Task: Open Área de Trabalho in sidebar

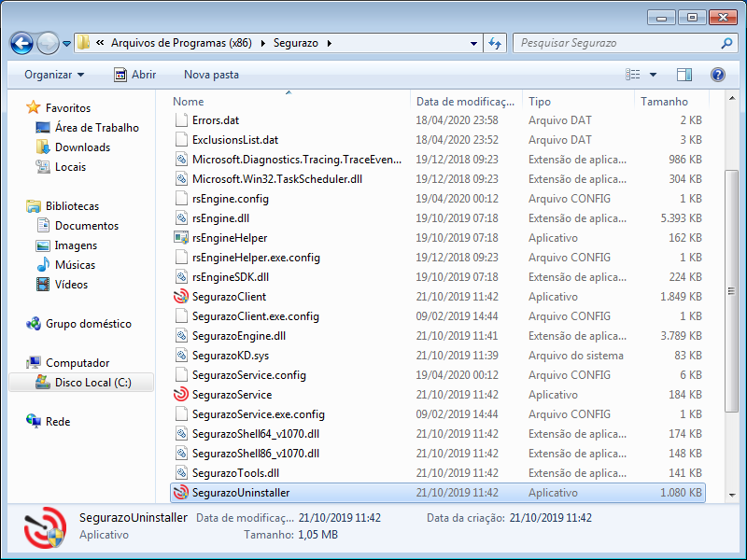Action: click(97, 128)
